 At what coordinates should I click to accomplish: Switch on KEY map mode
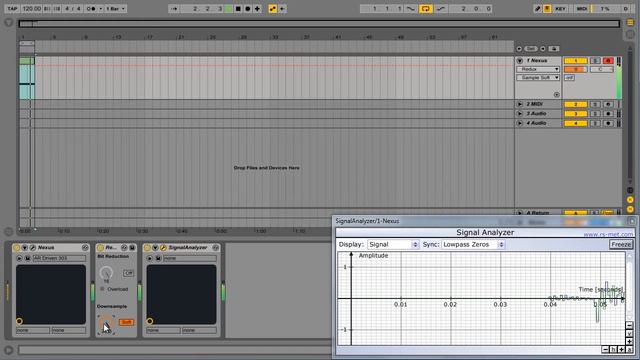(x=560, y=9)
